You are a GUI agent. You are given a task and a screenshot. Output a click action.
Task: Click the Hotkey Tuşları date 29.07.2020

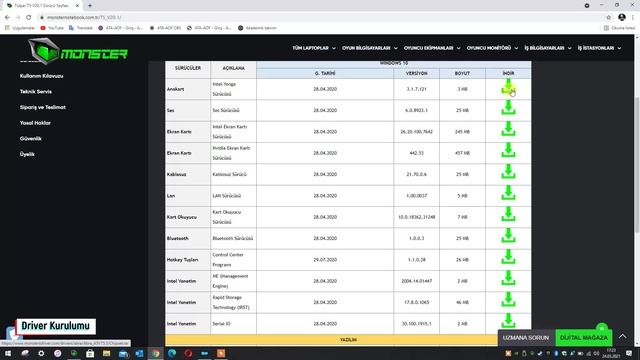pos(325,260)
